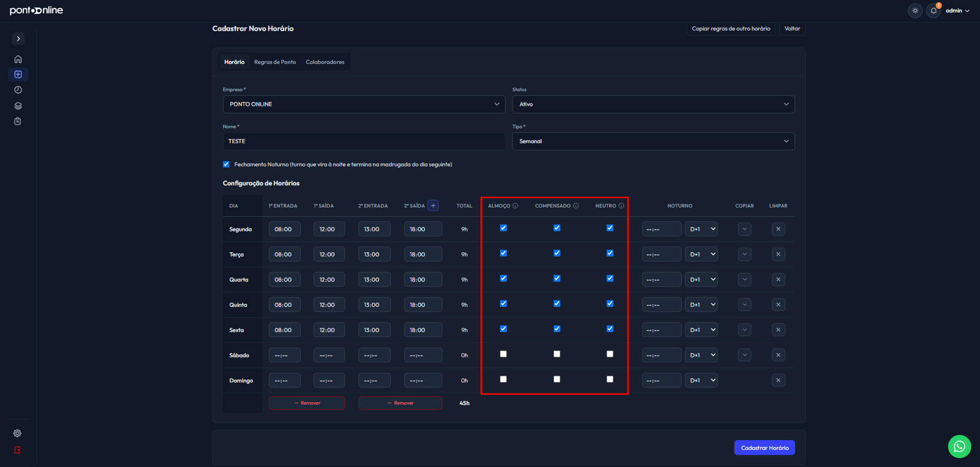This screenshot has width=980, height=467.
Task: Open the home icon in sidebar
Action: tap(18, 59)
